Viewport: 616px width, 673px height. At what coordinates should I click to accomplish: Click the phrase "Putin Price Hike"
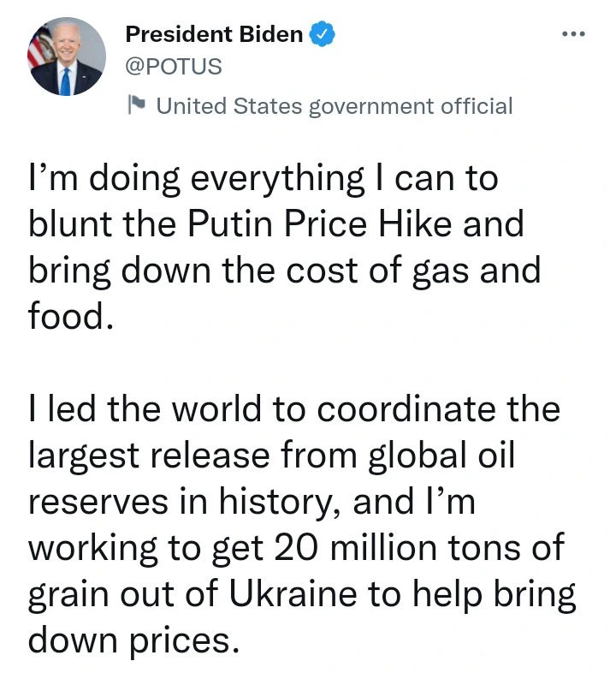click(x=320, y=223)
